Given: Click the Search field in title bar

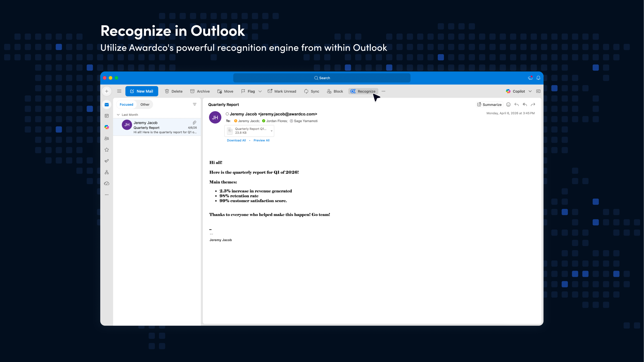Looking at the screenshot, I should [x=322, y=78].
